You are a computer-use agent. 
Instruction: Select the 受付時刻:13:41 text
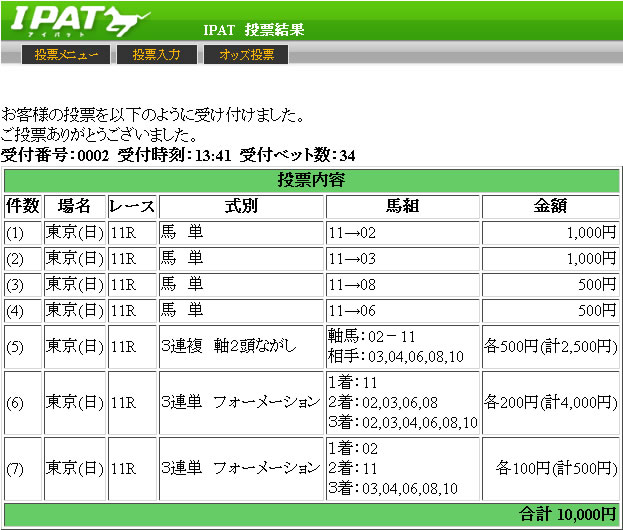point(174,155)
